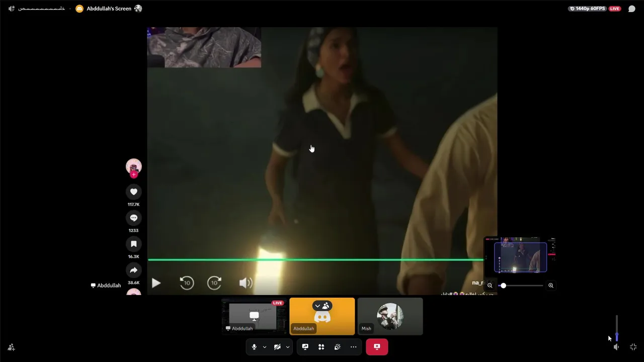Mute stream with bottom-right speaker icon
644x362 pixels.
pos(616,347)
